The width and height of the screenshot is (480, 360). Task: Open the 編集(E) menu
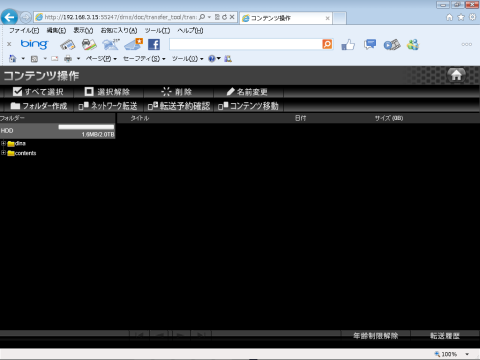tap(56, 31)
